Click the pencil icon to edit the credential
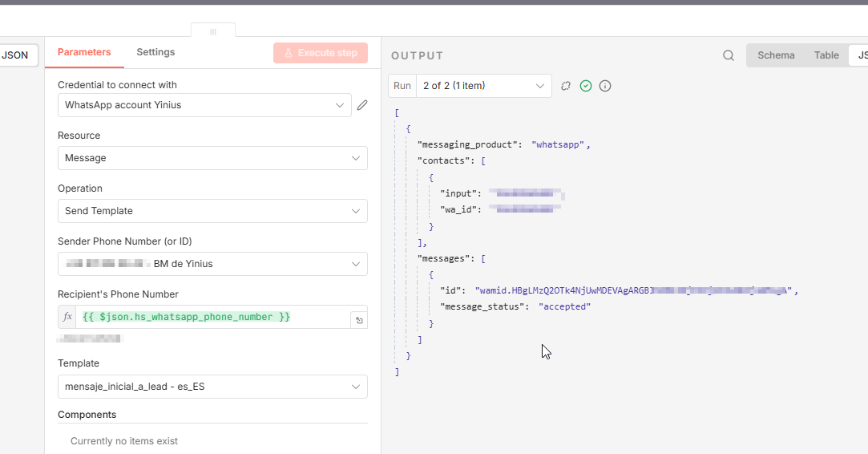The height and width of the screenshot is (454, 868). (x=362, y=105)
